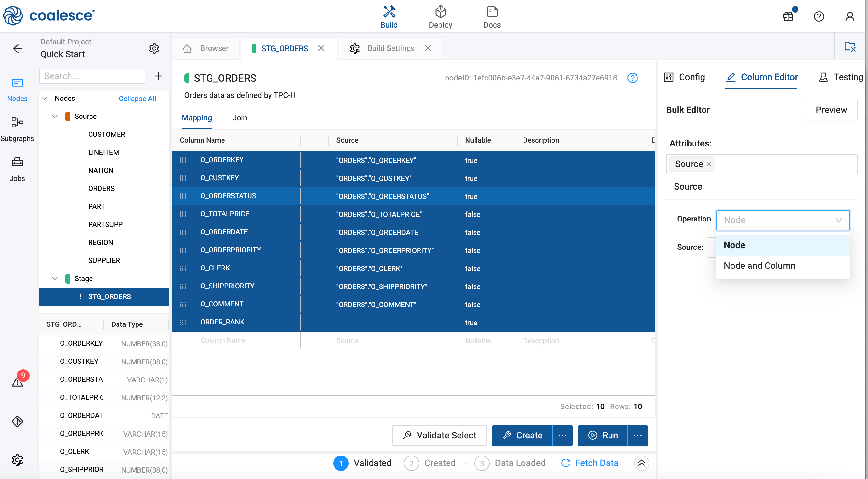Image resolution: width=868 pixels, height=479 pixels.
Task: Select the PARTSUPP source node
Action: (x=105, y=225)
